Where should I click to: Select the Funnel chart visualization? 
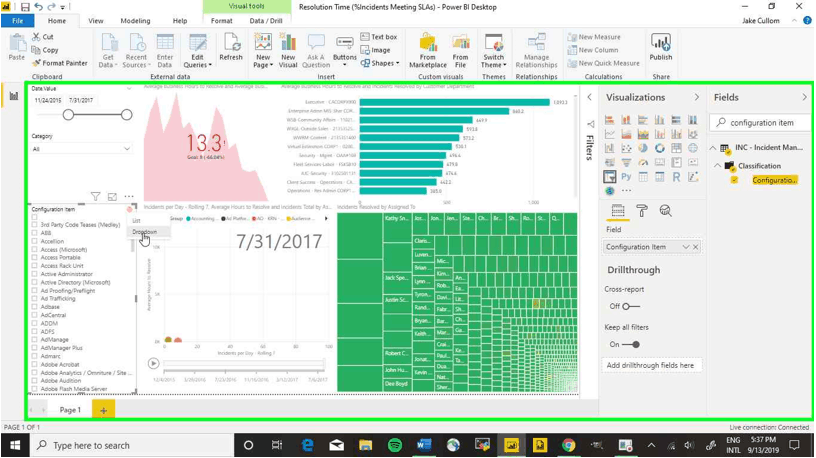point(626,162)
